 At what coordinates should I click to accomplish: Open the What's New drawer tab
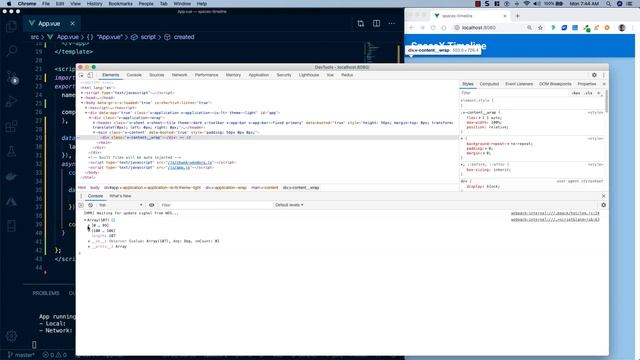coord(120,196)
